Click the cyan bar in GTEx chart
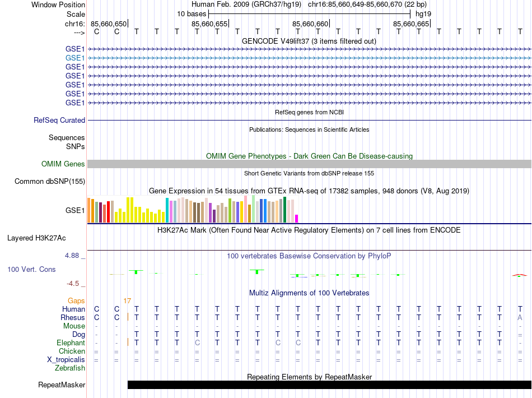 167,210
